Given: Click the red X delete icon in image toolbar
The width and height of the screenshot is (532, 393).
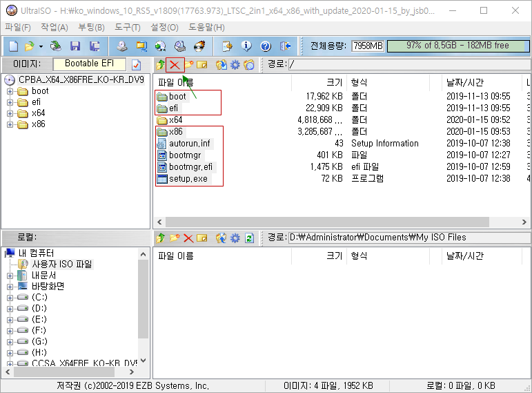Looking at the screenshot, I should (x=175, y=64).
